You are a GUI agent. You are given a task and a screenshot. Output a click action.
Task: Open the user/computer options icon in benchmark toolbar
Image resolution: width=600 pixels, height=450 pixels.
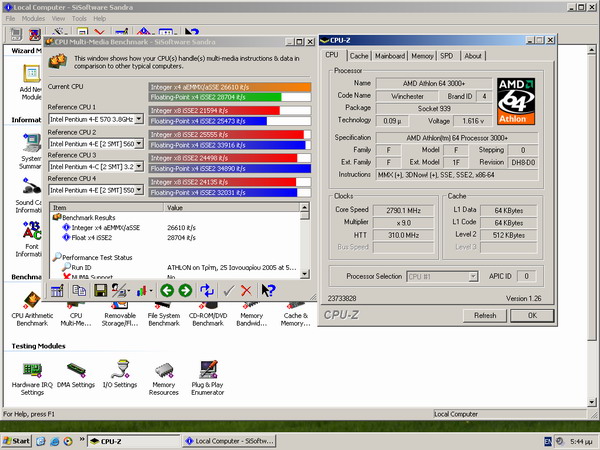pos(120,291)
